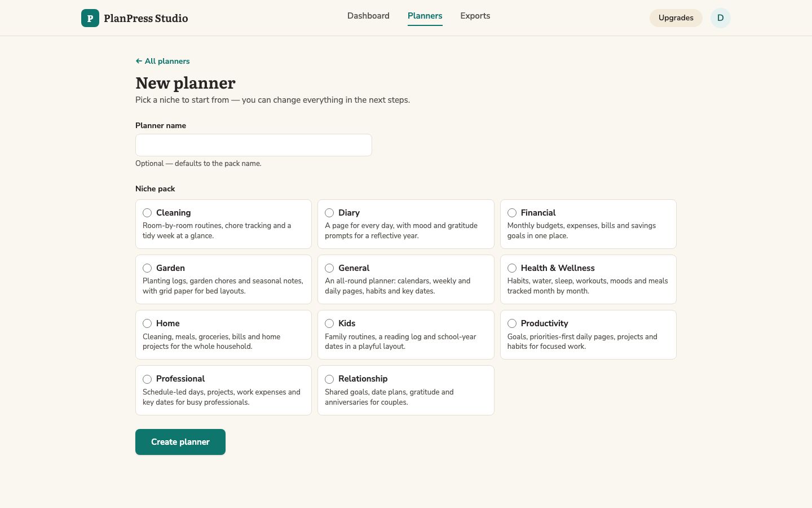
Task: Click the Home card description text
Action: point(211,341)
